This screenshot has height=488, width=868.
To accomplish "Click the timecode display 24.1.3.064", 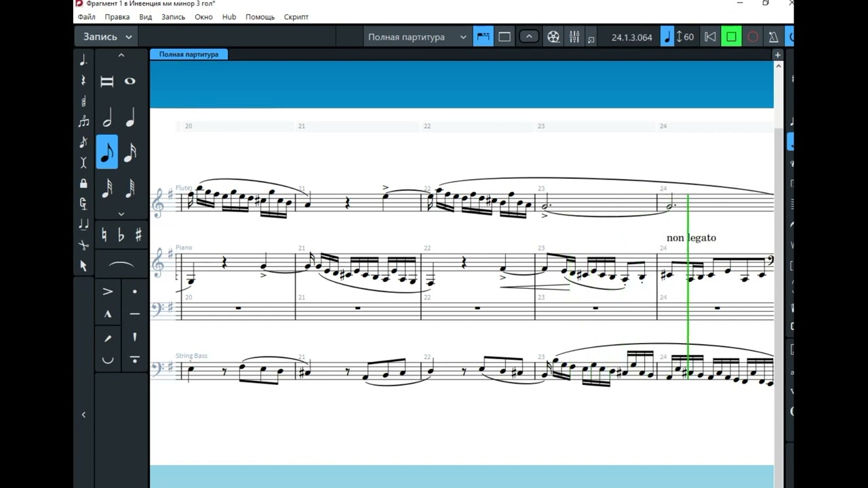I will (x=631, y=37).
